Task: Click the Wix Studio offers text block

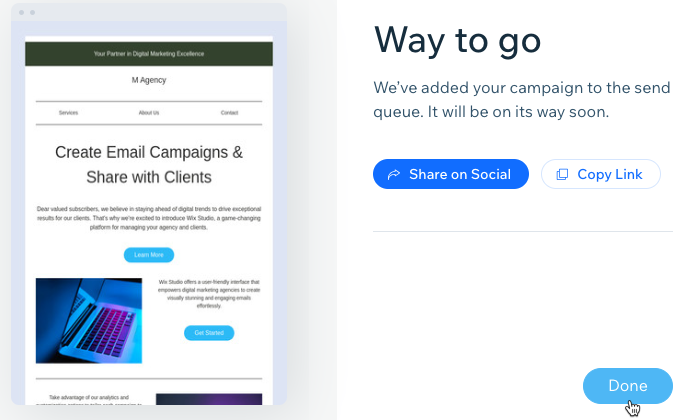Action: coord(209,294)
